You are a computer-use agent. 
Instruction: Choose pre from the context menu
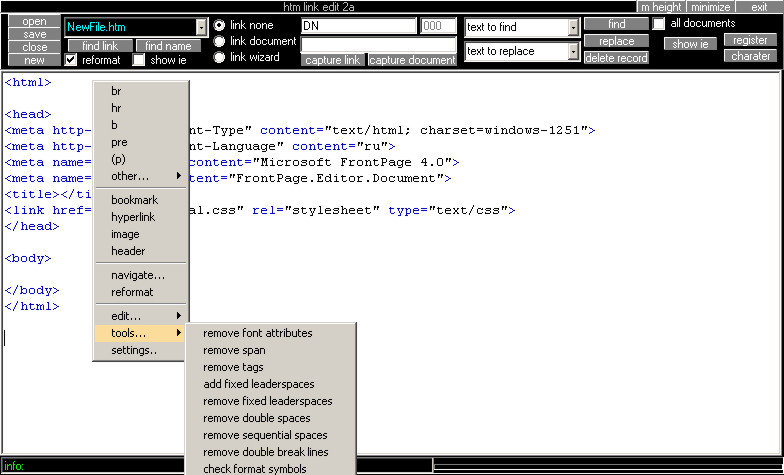[141, 142]
